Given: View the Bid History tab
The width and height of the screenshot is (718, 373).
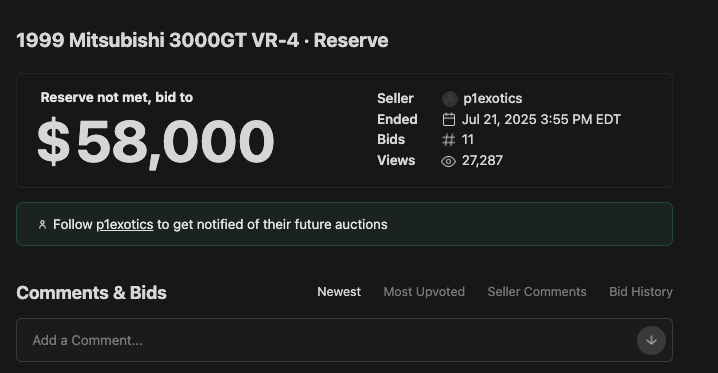Looking at the screenshot, I should [641, 292].
